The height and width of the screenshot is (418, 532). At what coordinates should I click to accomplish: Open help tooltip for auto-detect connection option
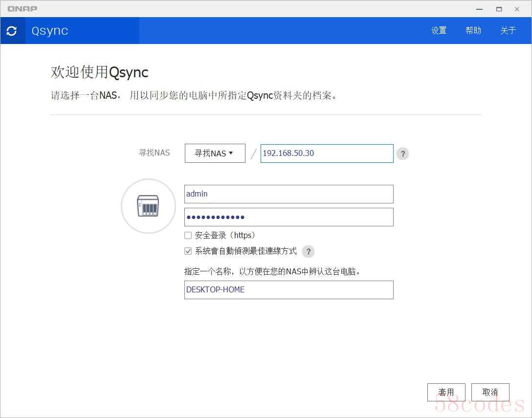309,251
